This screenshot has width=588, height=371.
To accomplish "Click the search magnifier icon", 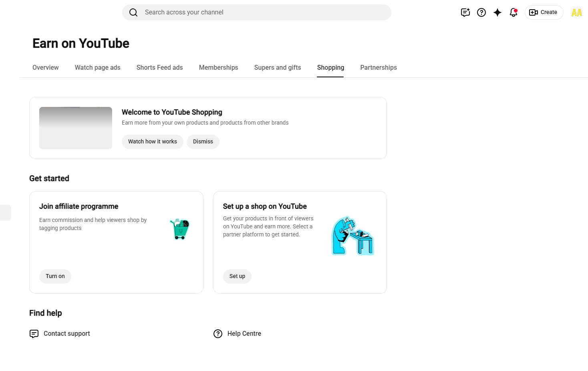I will point(133,12).
